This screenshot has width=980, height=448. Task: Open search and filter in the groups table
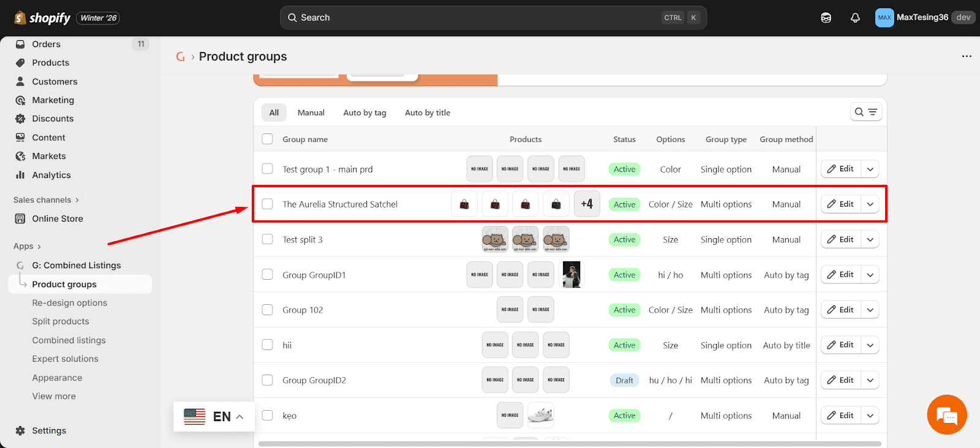tap(866, 112)
